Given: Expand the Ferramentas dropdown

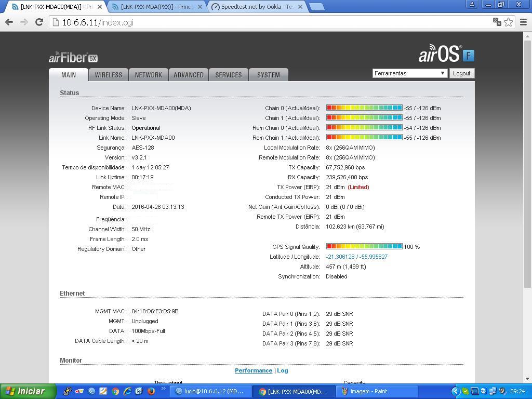Looking at the screenshot, I should [410, 73].
